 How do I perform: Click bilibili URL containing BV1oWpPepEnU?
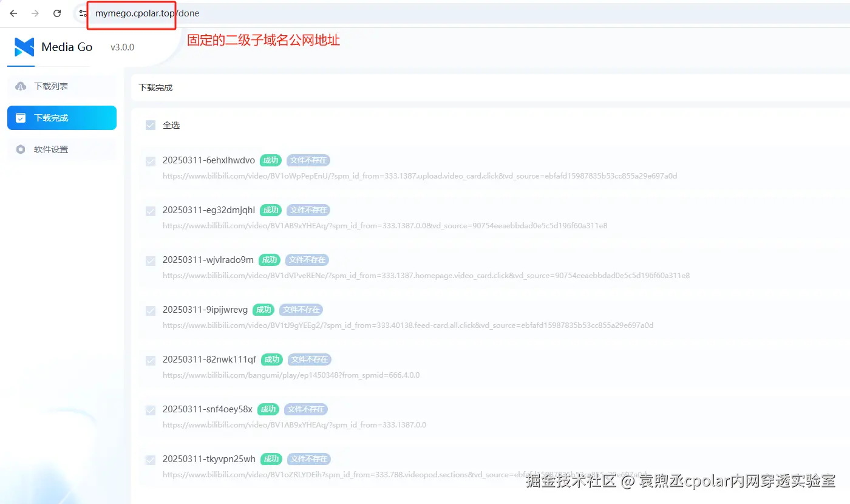coord(420,176)
